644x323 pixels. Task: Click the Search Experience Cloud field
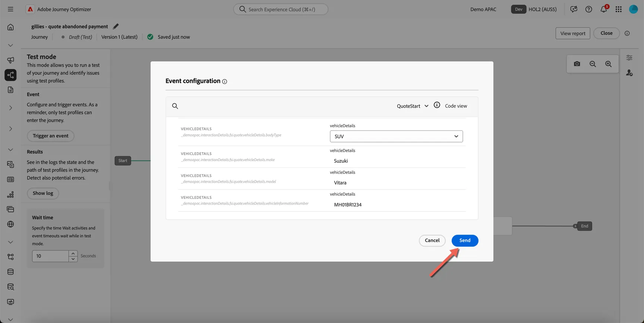(281, 9)
